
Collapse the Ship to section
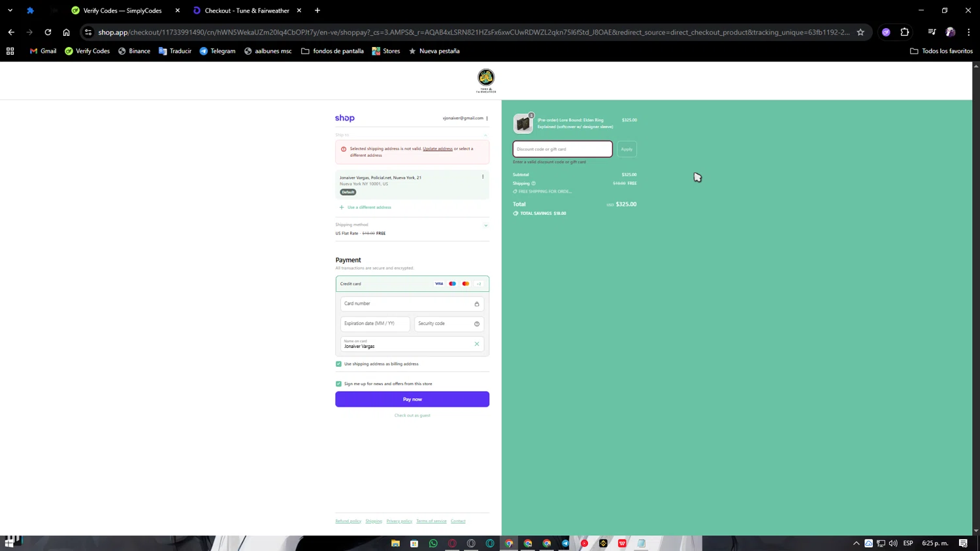point(485,135)
